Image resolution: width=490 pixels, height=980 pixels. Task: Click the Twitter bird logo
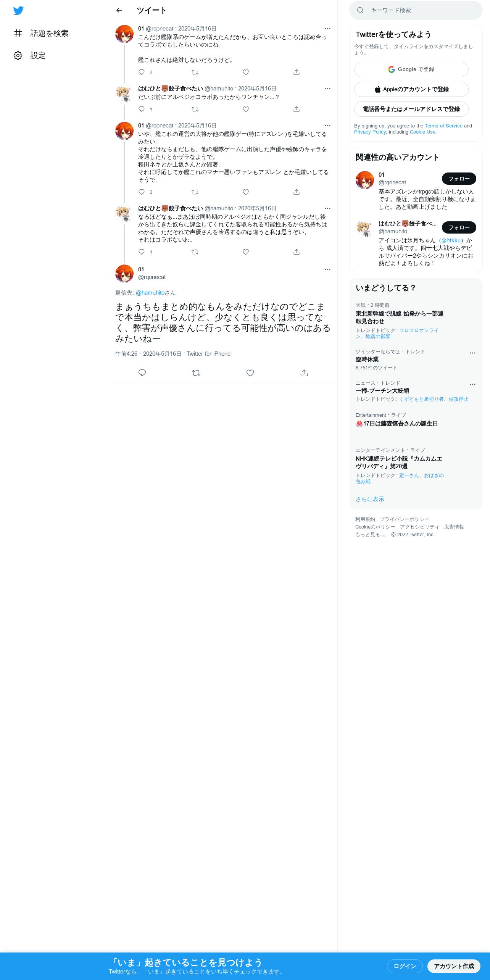(x=18, y=11)
